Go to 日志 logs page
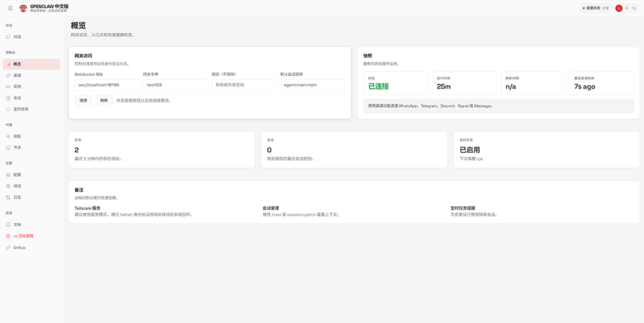The height and width of the screenshot is (323, 644). click(17, 197)
